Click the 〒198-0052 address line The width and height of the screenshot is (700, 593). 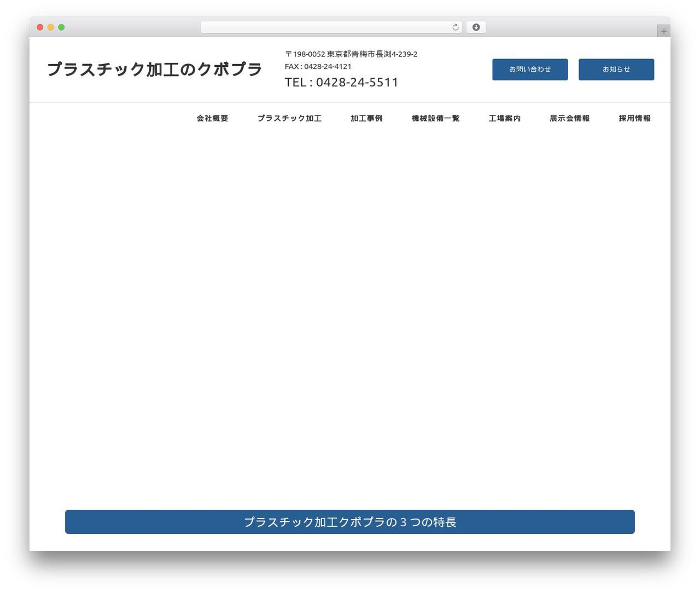click(x=351, y=54)
